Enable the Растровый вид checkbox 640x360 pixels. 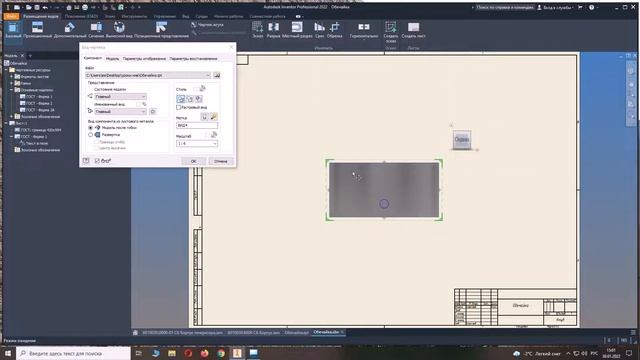[178, 107]
